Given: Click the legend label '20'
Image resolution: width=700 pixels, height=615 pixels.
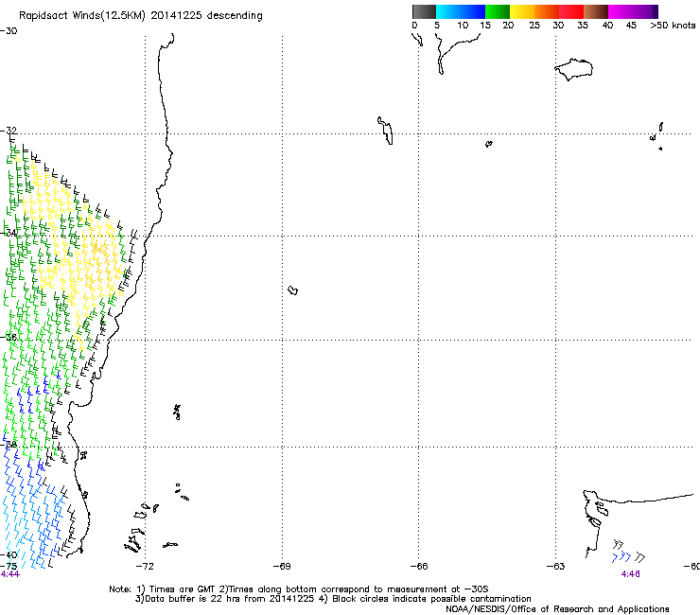Looking at the screenshot, I should pos(508,26).
